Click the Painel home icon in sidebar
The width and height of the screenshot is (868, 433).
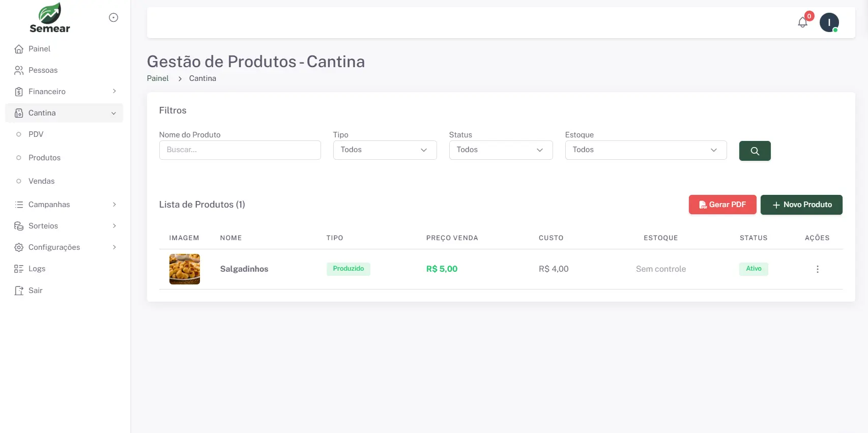(19, 49)
